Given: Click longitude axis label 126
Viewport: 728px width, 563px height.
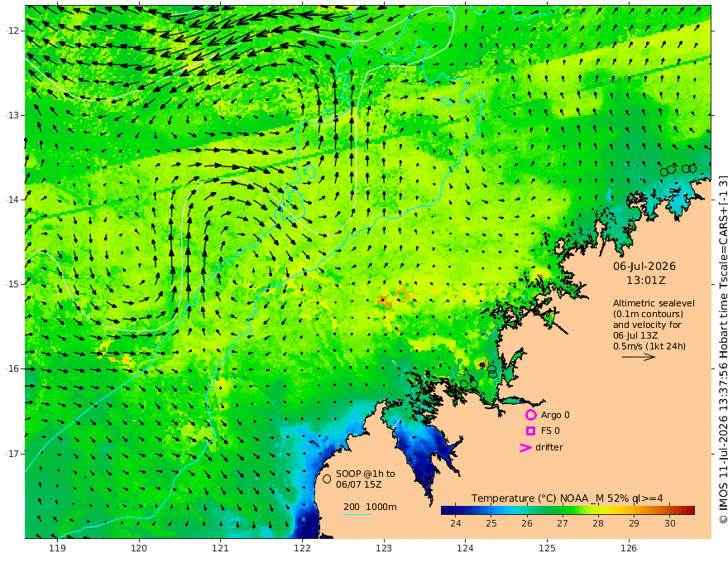Looking at the screenshot, I should click(629, 548).
